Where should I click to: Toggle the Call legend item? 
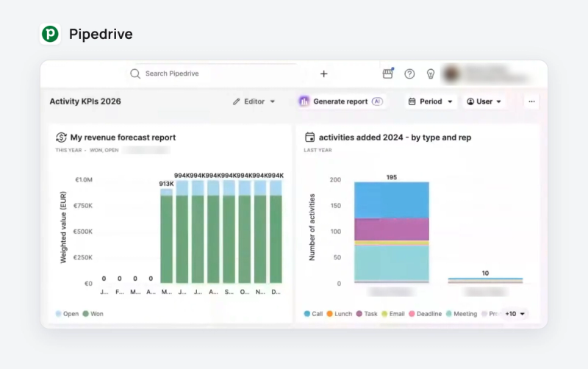pos(313,314)
